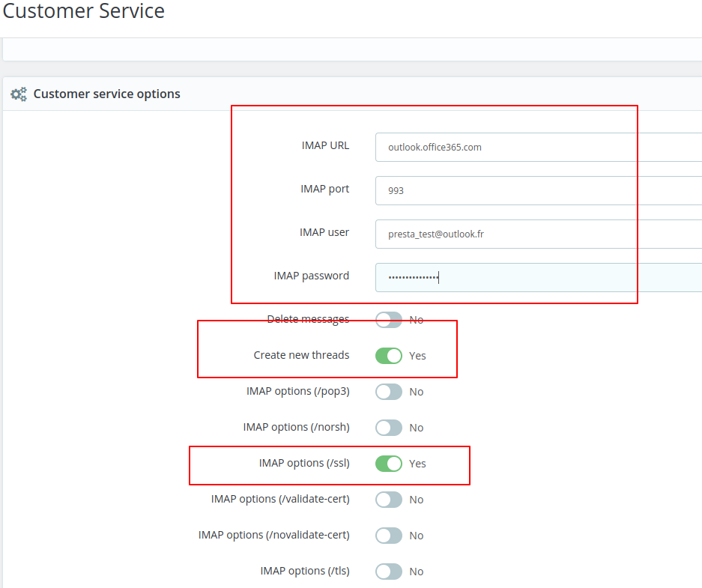Click the value 993 in IMAP port

[x=395, y=190]
